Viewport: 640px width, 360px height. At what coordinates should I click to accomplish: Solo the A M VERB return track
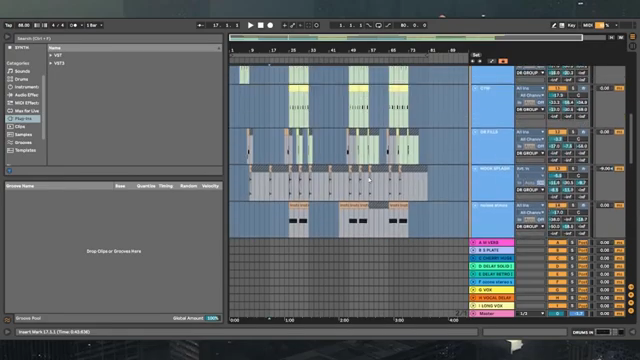tap(572, 242)
